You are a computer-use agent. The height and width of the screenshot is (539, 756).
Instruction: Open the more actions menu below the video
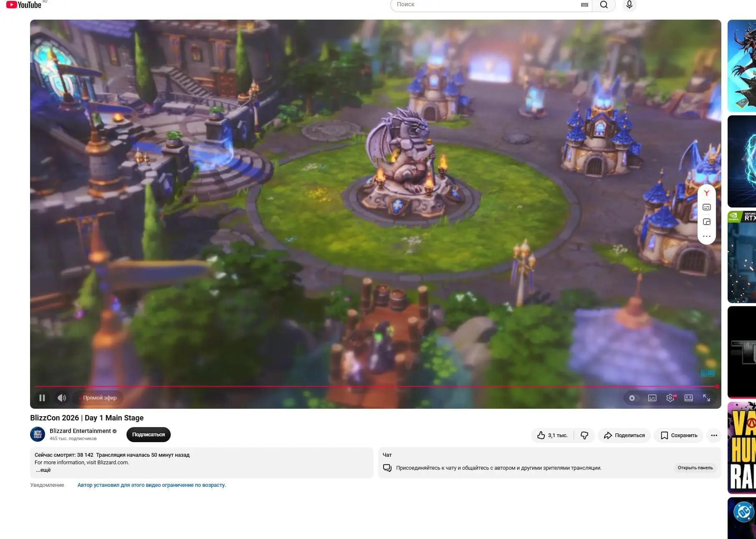(x=714, y=435)
